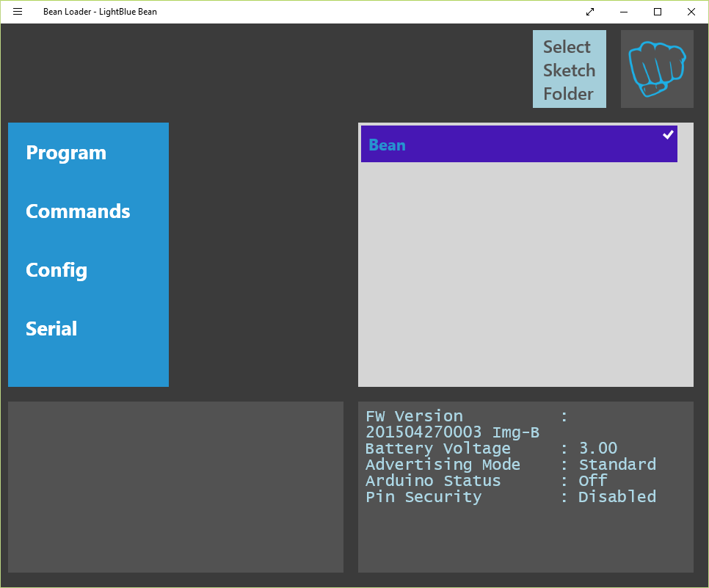Screen dimensions: 709x588
Task: Toggle full-screen with the diagonal arrows icon
Action: coord(590,12)
